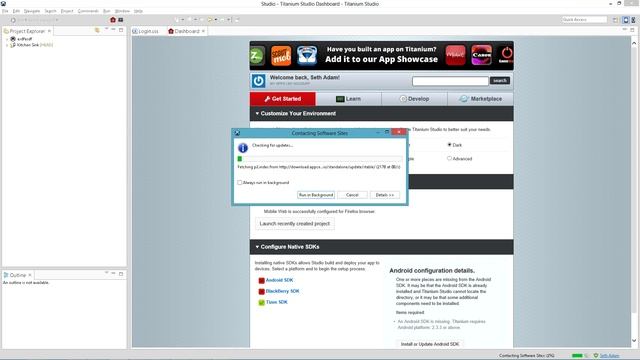This screenshot has height=360, width=640.
Task: Open the Edit menu
Action: [16, 11]
